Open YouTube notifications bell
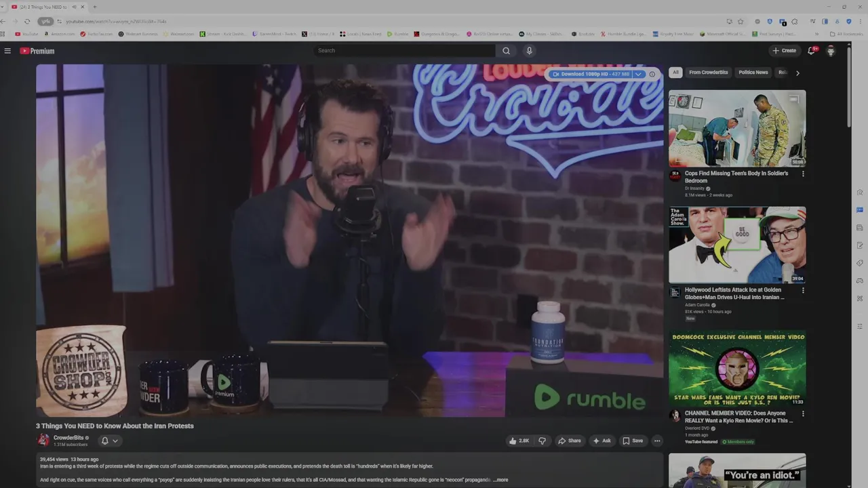The width and height of the screenshot is (868, 488). 811,51
